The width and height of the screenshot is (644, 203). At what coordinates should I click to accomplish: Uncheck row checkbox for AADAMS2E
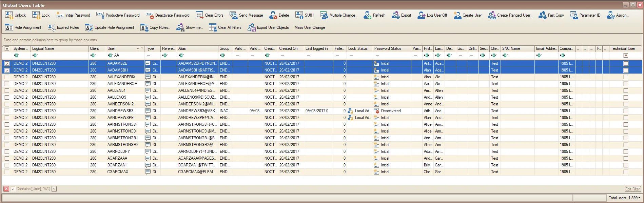tap(7, 63)
